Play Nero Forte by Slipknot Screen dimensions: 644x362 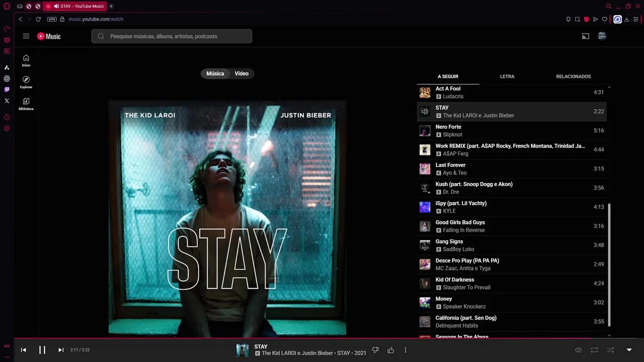click(x=512, y=131)
